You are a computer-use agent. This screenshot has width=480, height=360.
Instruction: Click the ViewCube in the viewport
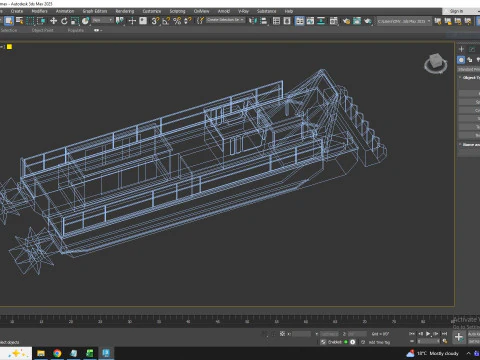click(436, 63)
